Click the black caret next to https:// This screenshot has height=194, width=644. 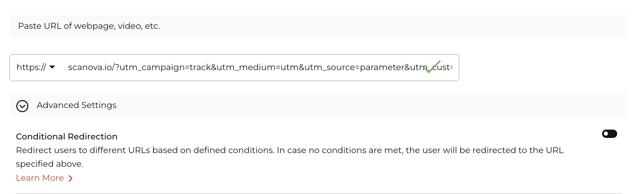click(52, 67)
